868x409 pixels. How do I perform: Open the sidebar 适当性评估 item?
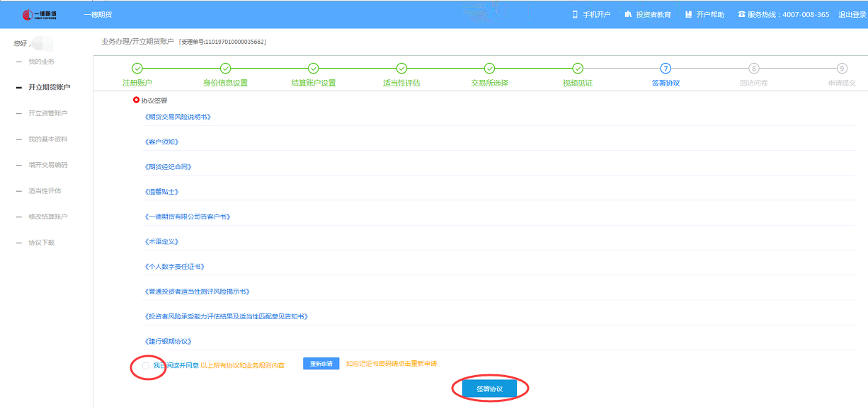[45, 191]
